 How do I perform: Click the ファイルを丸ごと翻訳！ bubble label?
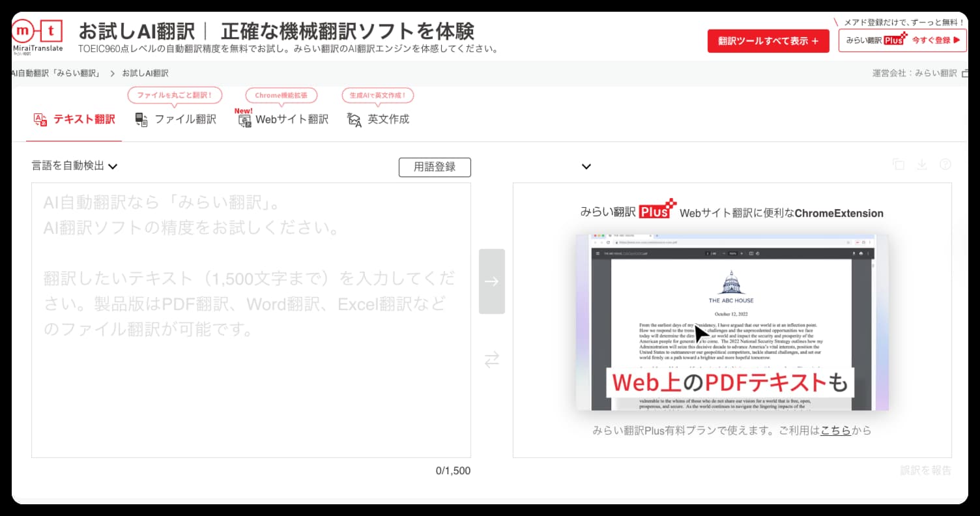click(x=175, y=95)
